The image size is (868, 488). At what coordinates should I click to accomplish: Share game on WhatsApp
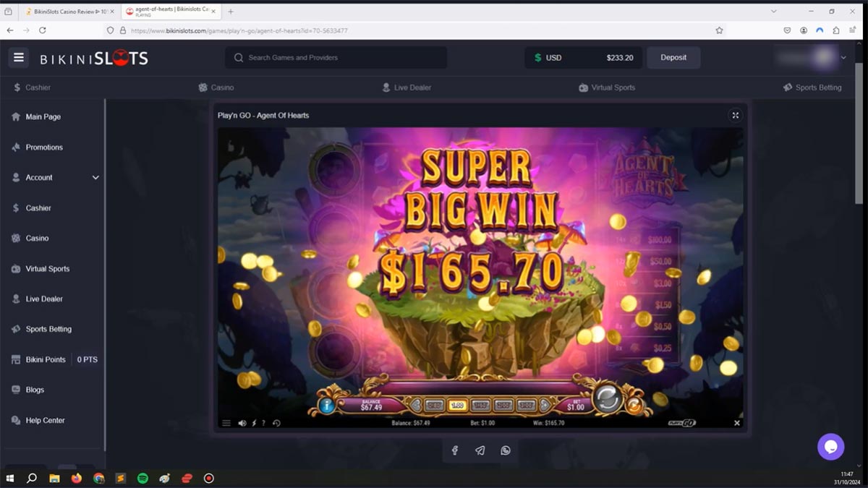[506, 450]
